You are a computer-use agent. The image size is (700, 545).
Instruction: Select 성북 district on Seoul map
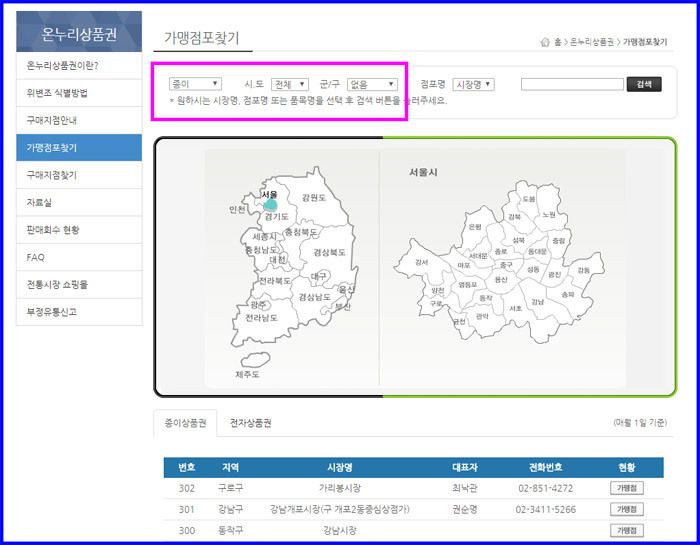[518, 240]
